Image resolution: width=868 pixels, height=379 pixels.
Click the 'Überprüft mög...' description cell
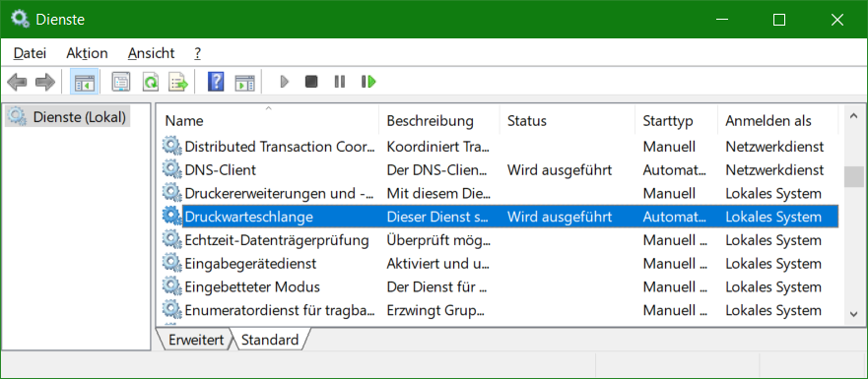437,240
